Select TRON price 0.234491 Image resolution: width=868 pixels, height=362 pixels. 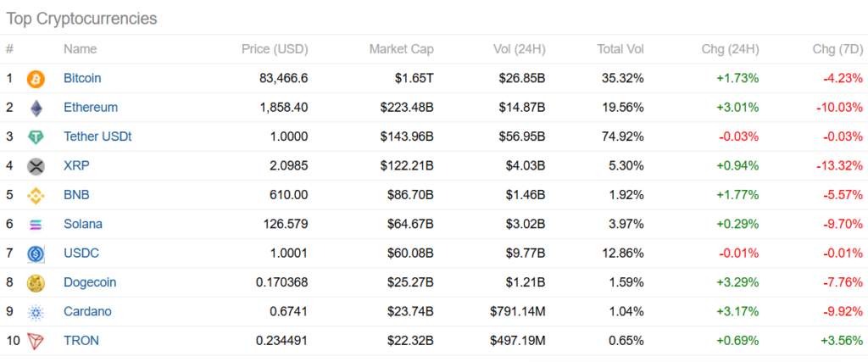click(281, 341)
